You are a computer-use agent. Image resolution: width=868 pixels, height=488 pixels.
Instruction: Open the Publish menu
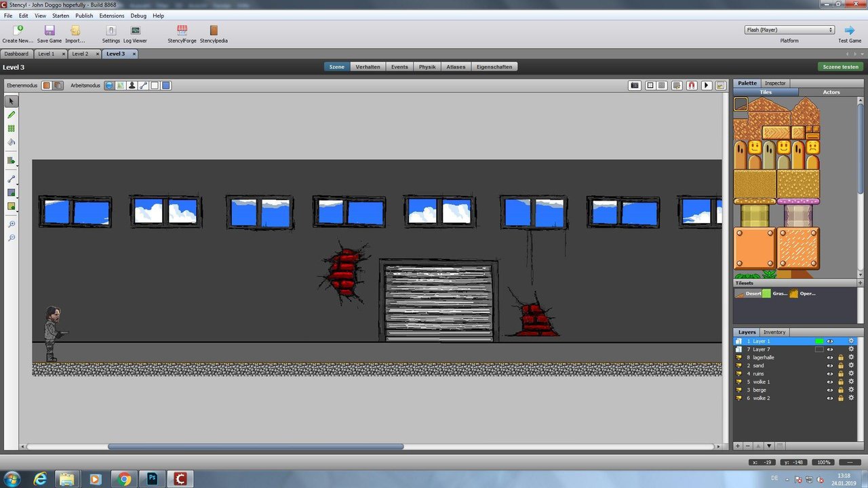click(x=84, y=16)
